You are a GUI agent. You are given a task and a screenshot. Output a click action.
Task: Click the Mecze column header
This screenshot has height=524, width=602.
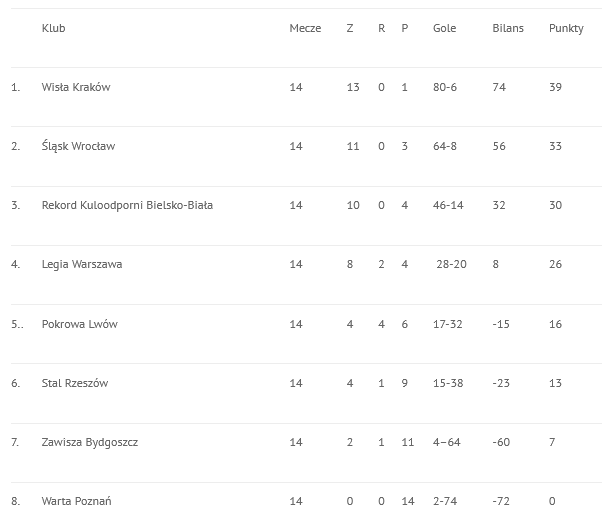(x=305, y=28)
